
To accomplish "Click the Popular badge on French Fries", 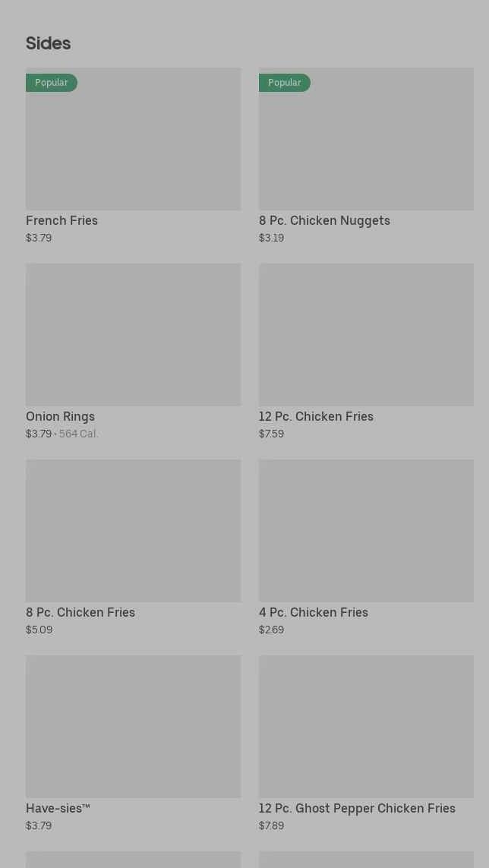I will click(x=51, y=83).
